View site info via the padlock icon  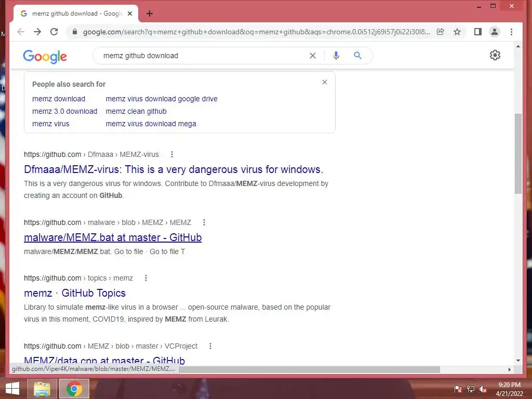[x=75, y=32]
